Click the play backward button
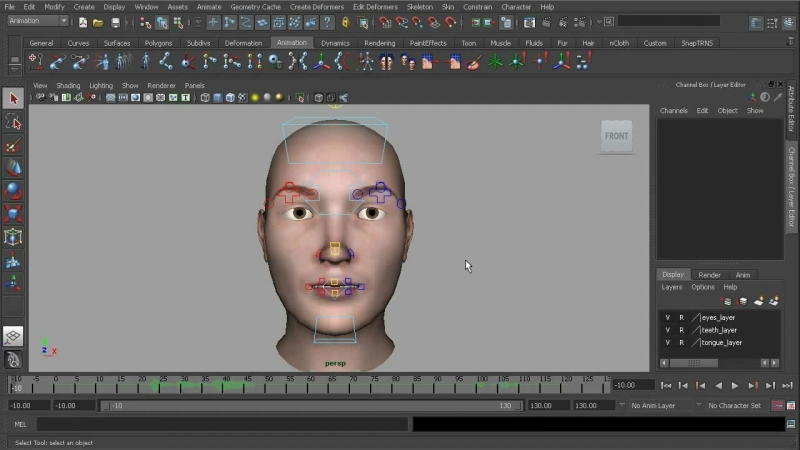 coord(718,386)
